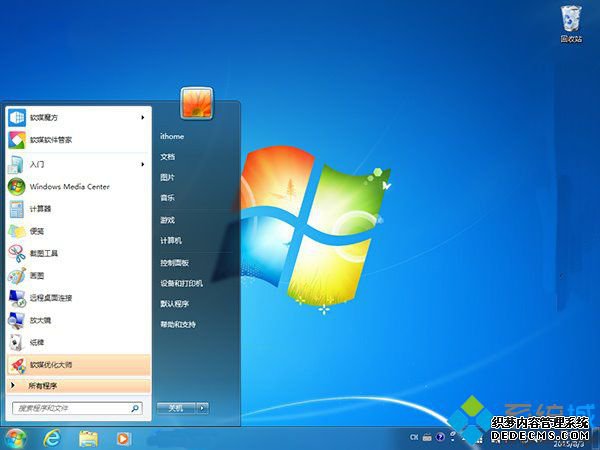Launch 远程桌面连接 remote desktop

78,298
